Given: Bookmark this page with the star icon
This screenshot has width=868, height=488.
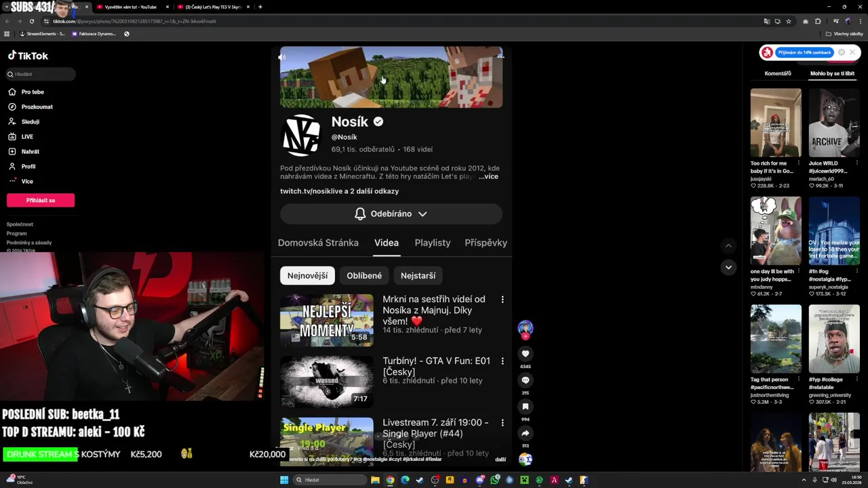Looking at the screenshot, I should pos(788,21).
